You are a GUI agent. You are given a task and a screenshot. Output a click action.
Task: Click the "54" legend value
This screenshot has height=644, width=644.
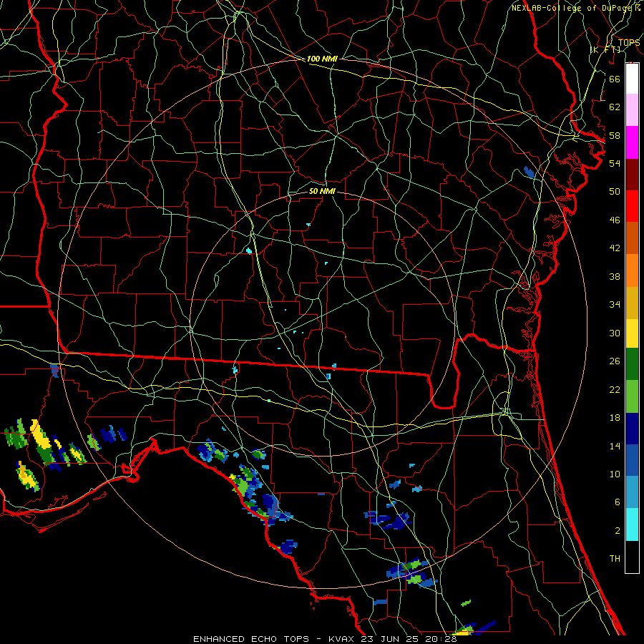(x=615, y=163)
